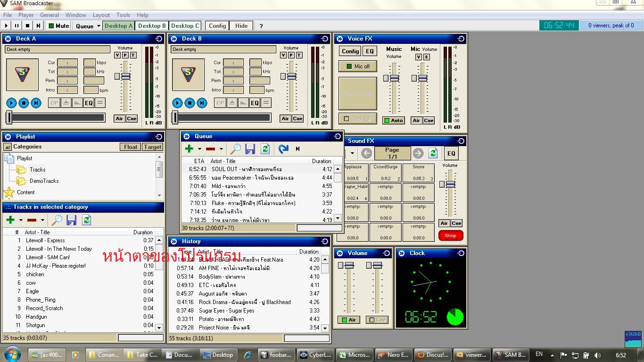Switch to the Desktop B tab
Viewport: 644px width, 362px height.
(x=152, y=26)
